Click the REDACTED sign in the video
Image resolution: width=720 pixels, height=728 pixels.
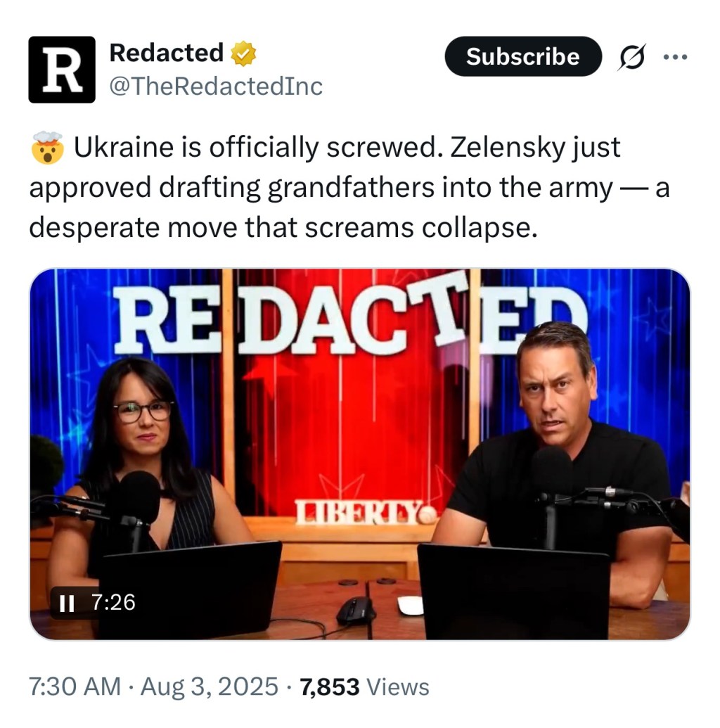coord(352,317)
